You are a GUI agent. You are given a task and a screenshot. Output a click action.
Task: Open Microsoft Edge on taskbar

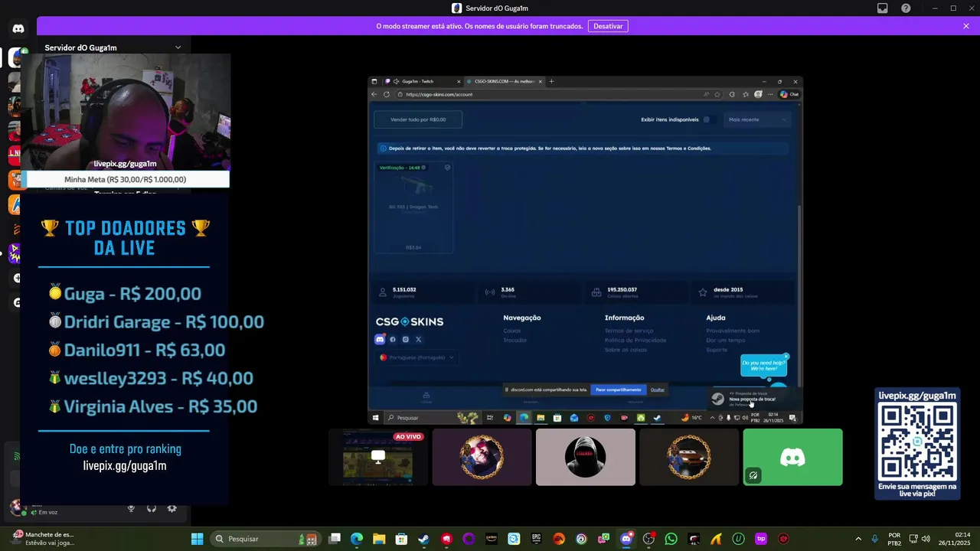357,539
